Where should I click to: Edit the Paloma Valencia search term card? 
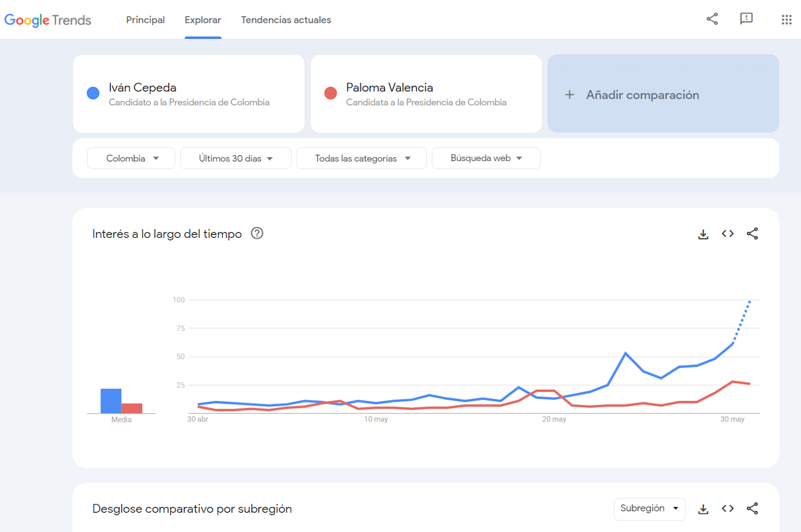click(x=426, y=94)
